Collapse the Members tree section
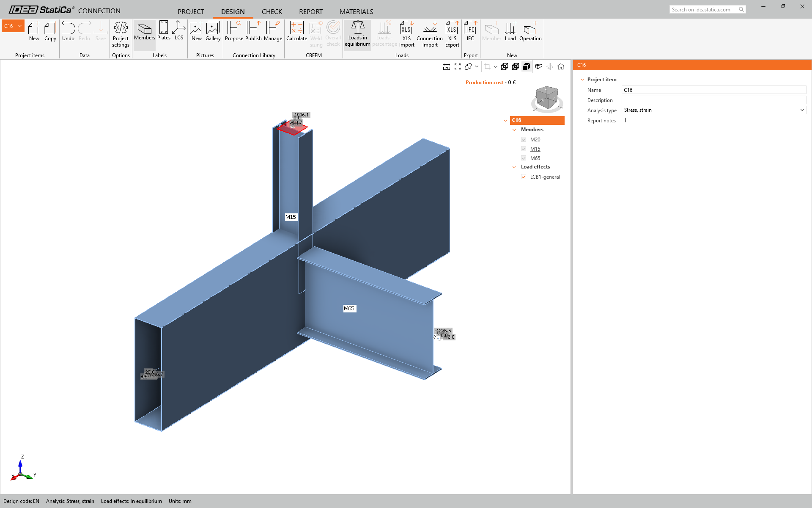Screen dimensions: 812x508 coord(514,130)
